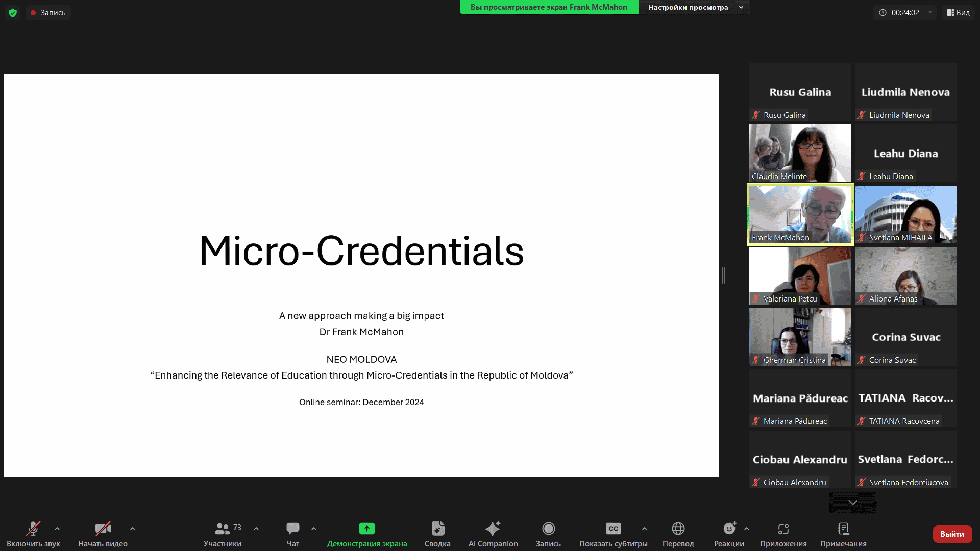This screenshot has height=551, width=980.
Task: Expand more participant tiles with down chevron
Action: click(x=852, y=503)
